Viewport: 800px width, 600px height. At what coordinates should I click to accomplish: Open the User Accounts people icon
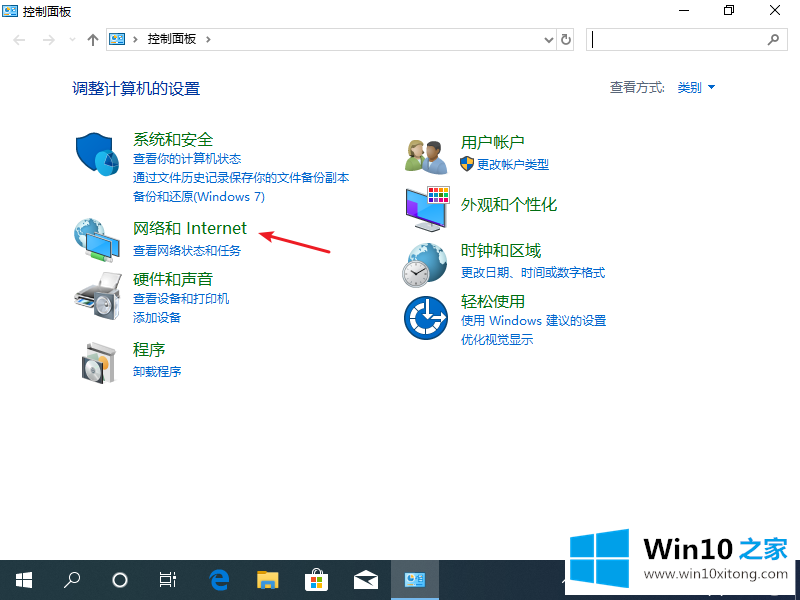(426, 157)
